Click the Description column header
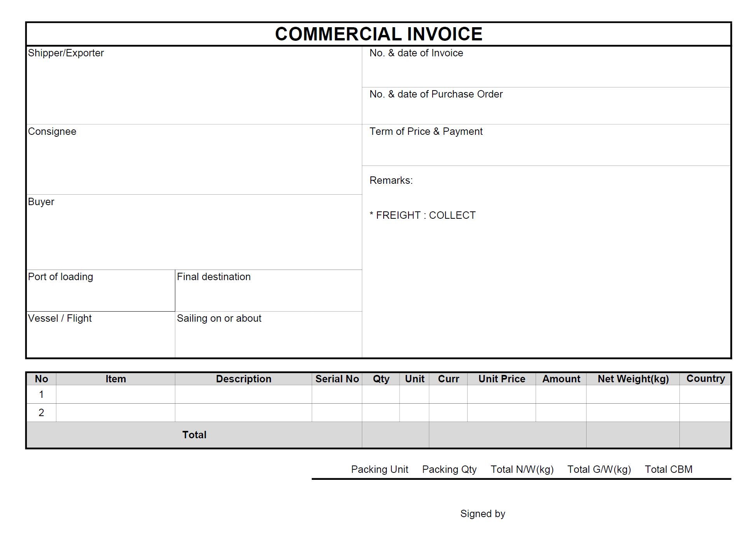This screenshot has height=535, width=756. (243, 379)
